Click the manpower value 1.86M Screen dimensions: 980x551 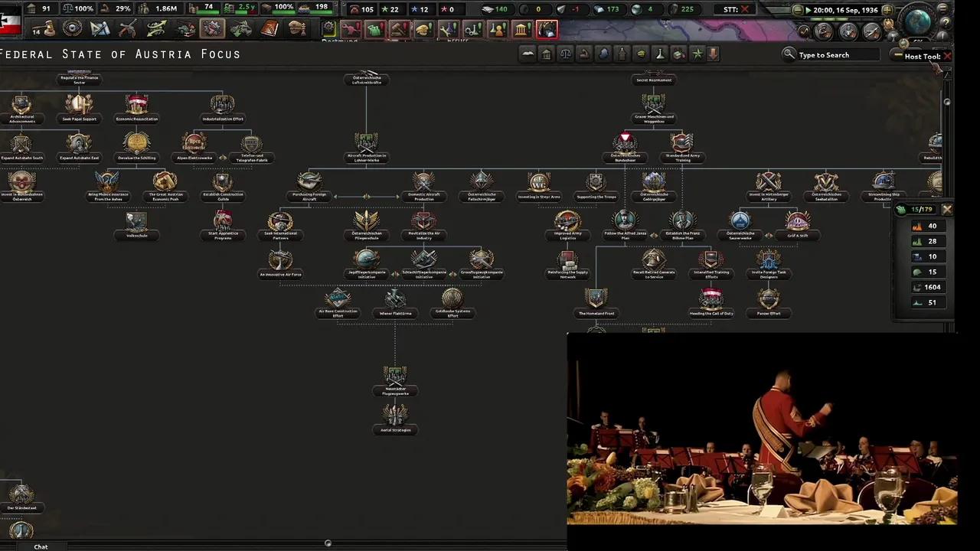(159, 8)
